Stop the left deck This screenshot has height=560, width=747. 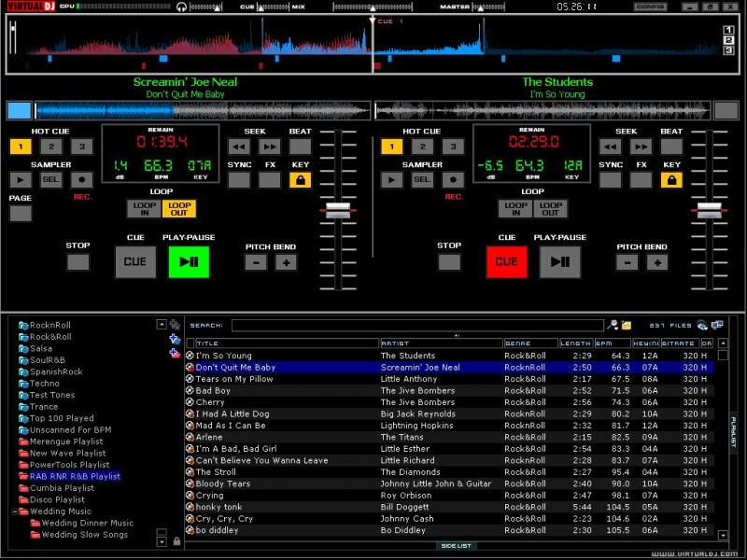[78, 262]
